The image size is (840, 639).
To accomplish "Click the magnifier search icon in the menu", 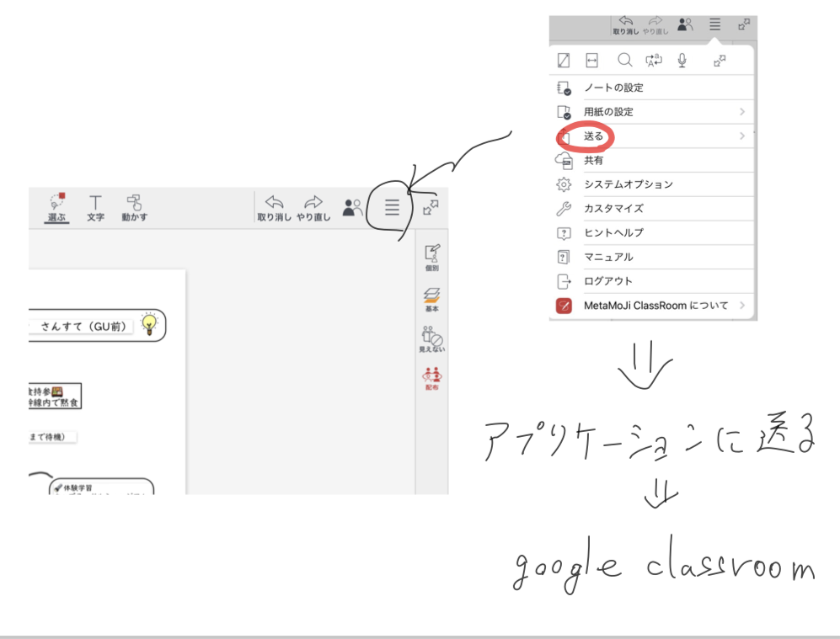I will [624, 61].
